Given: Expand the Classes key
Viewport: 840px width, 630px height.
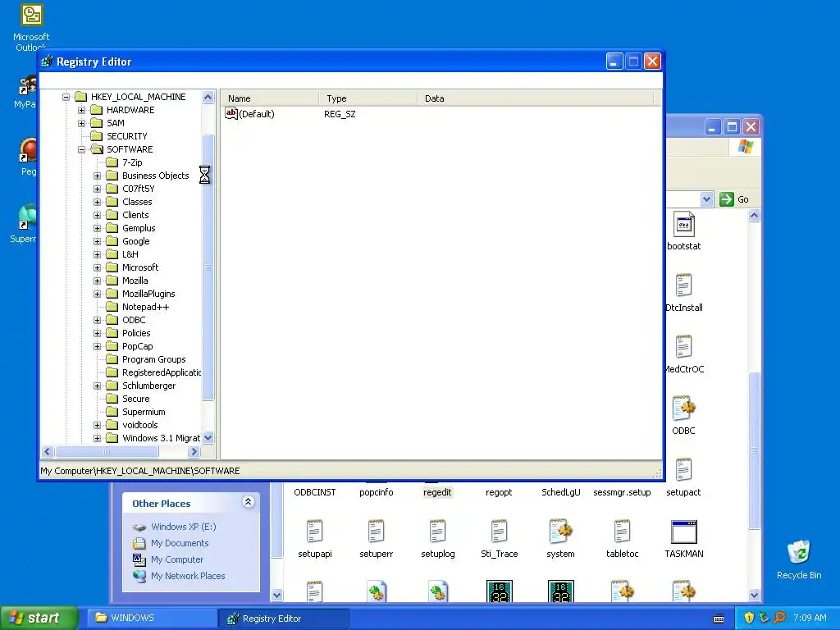Looking at the screenshot, I should coord(97,202).
